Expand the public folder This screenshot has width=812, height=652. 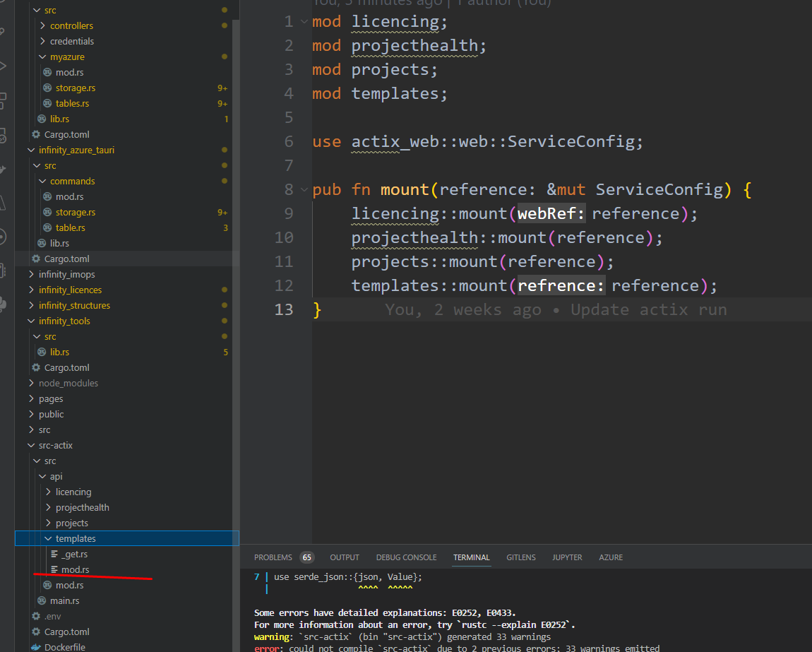pos(32,414)
